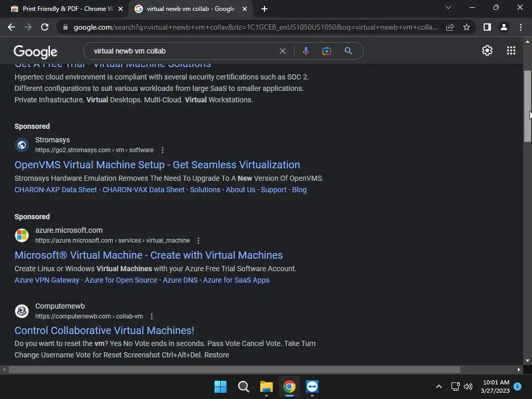Open notification center badge
This screenshot has height=399, width=532.
pyautogui.click(x=517, y=386)
